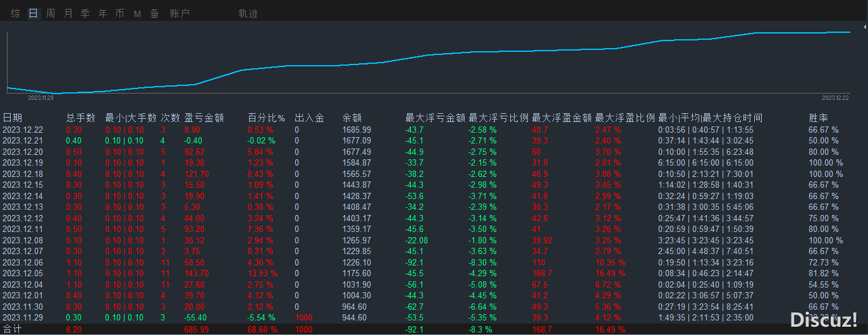Image resolution: width=868 pixels, height=335 pixels.
Task: Click the 盈亏金额 column header
Action: (x=204, y=118)
